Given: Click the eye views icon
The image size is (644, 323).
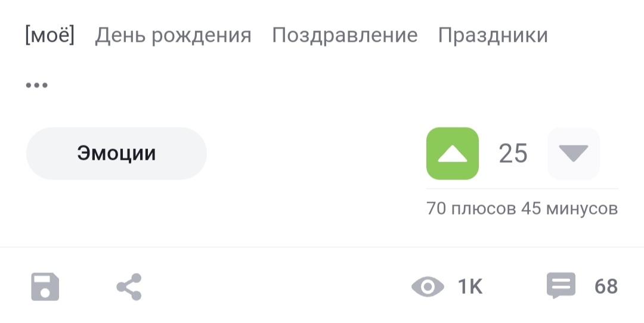Looking at the screenshot, I should tap(428, 287).
